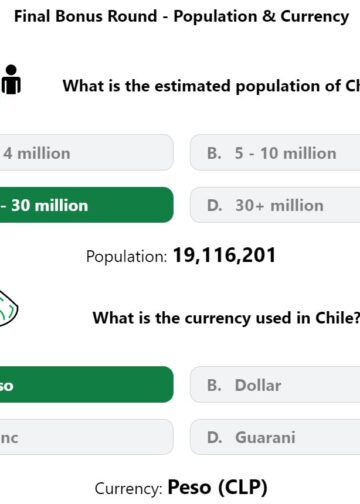The image size is (360, 504).
Task: Click the Currency: label
Action: (128, 489)
